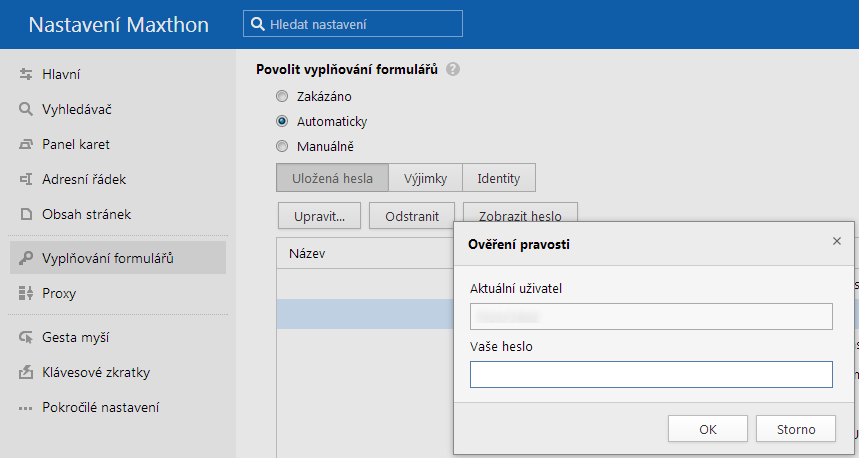Click the Obsah stránek page icon
Screen dimensions: 859x458
(27, 215)
